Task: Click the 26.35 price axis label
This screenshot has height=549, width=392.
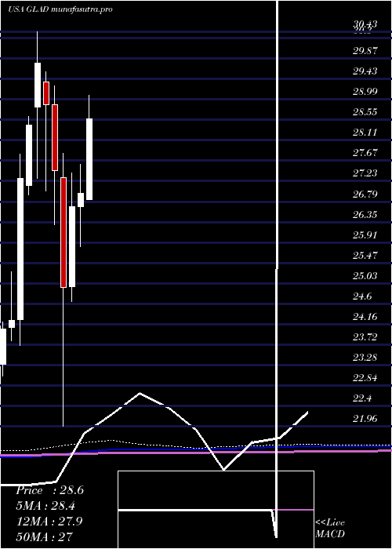Action: coord(365,215)
